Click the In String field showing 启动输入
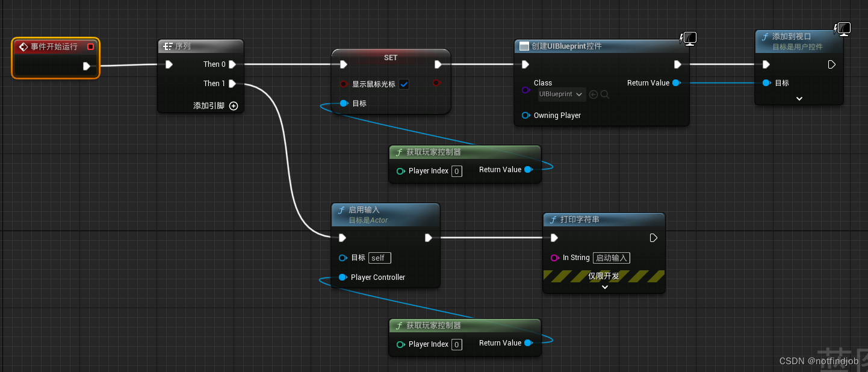This screenshot has height=372, width=868. (x=612, y=258)
